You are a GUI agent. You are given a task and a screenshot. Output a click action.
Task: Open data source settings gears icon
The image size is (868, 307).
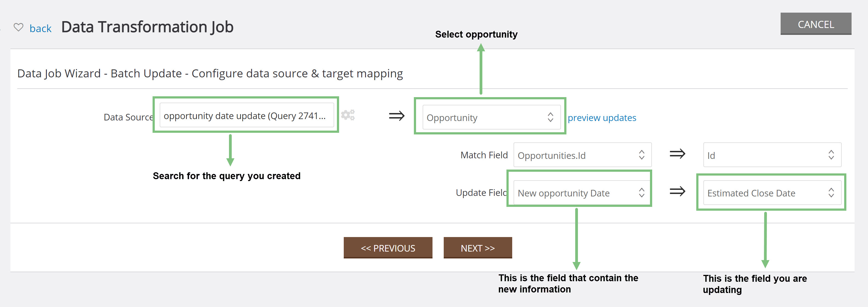click(348, 115)
